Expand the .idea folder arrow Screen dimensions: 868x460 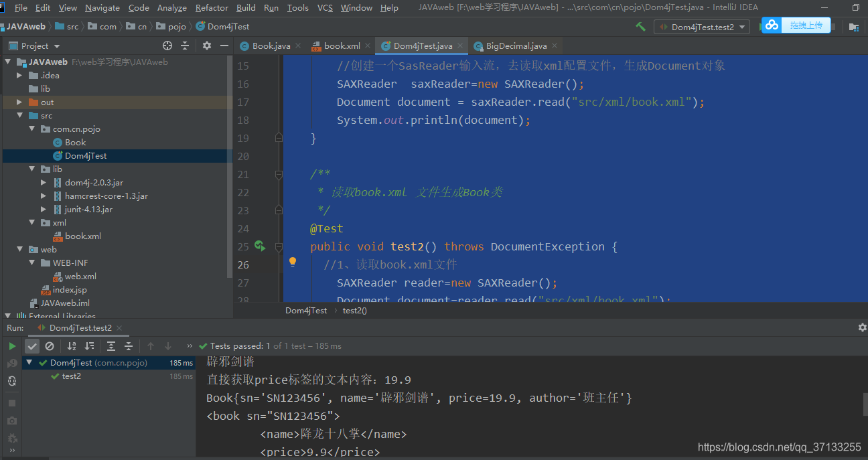pyautogui.click(x=20, y=75)
